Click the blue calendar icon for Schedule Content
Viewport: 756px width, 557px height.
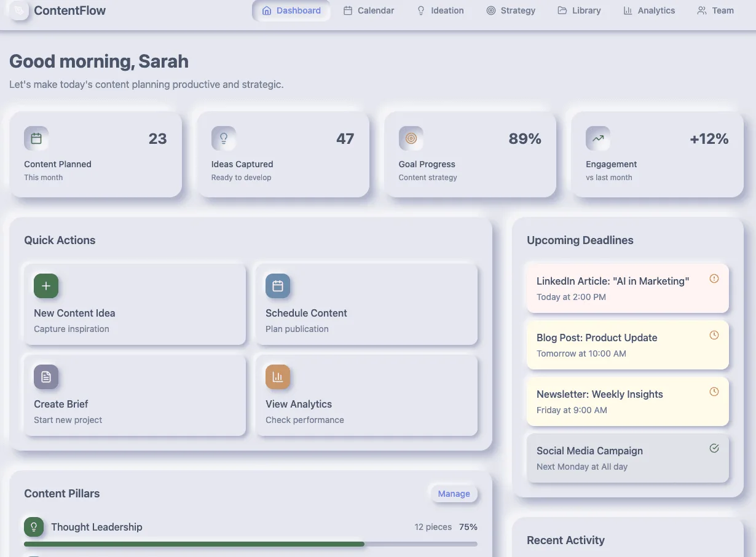tap(278, 286)
